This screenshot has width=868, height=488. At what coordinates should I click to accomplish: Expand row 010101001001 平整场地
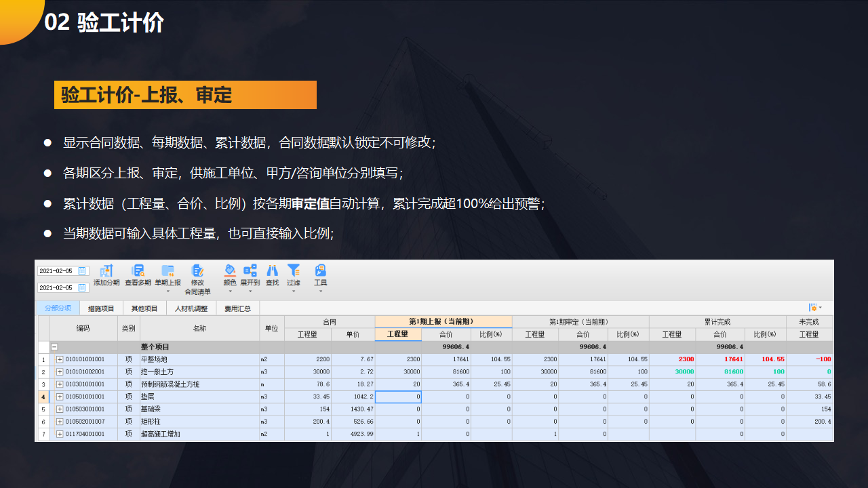point(59,359)
